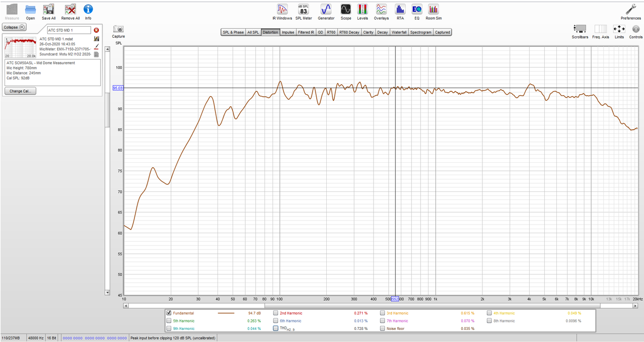The width and height of the screenshot is (644, 342).
Task: Capture the graph with camera icon
Action: point(118,29)
